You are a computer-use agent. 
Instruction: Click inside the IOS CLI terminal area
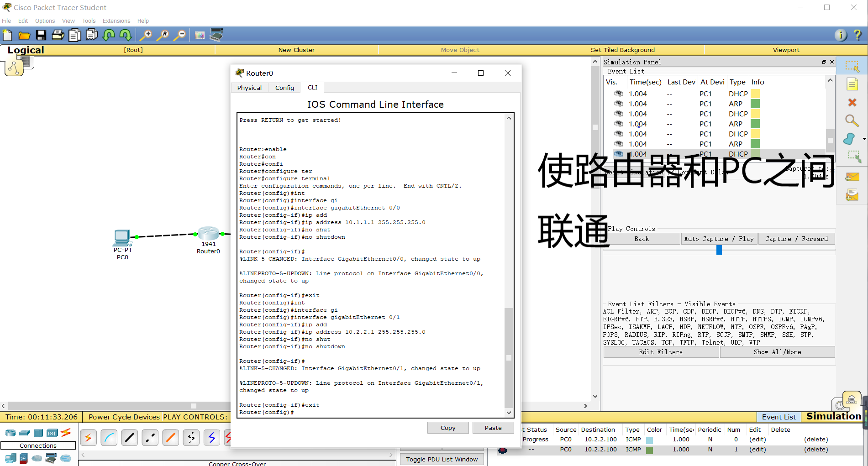click(x=371, y=265)
